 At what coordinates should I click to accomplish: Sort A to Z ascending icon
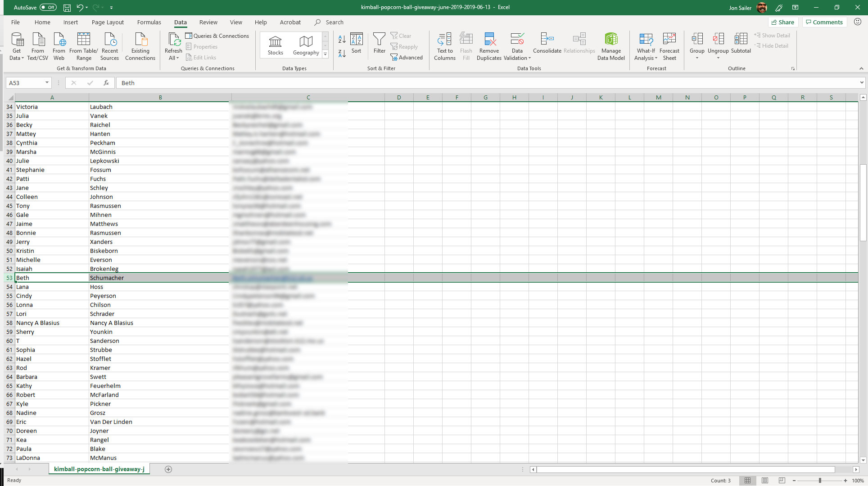(x=342, y=40)
